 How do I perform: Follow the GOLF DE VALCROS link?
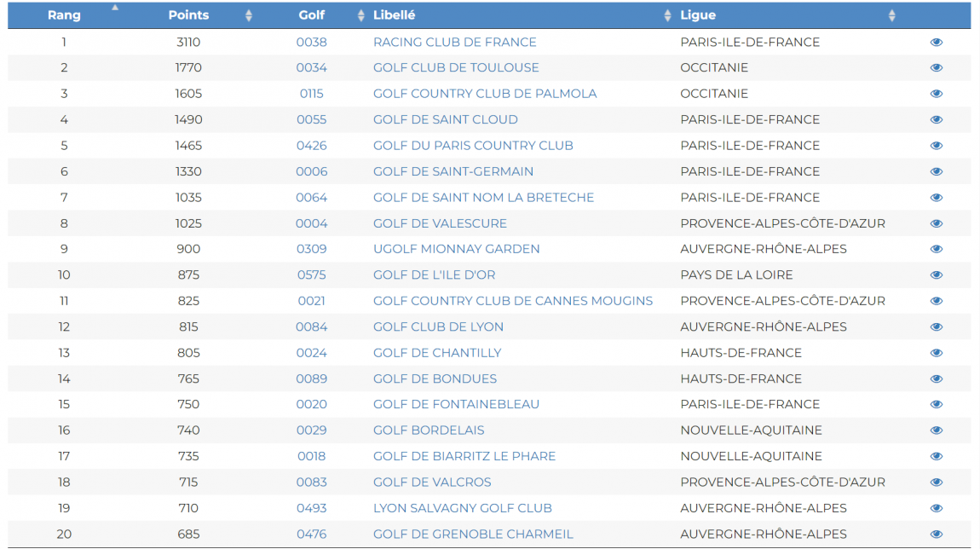(432, 483)
